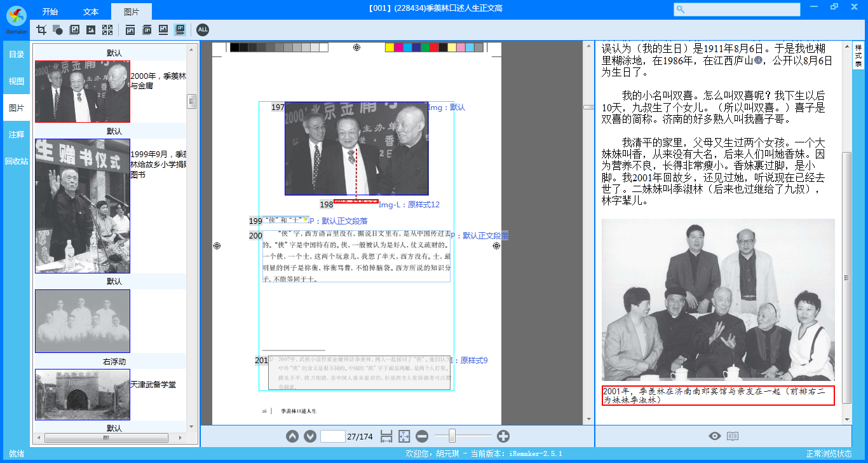The height and width of the screenshot is (463, 868).
Task: Click the ALL round toolbar button
Action: (x=202, y=30)
